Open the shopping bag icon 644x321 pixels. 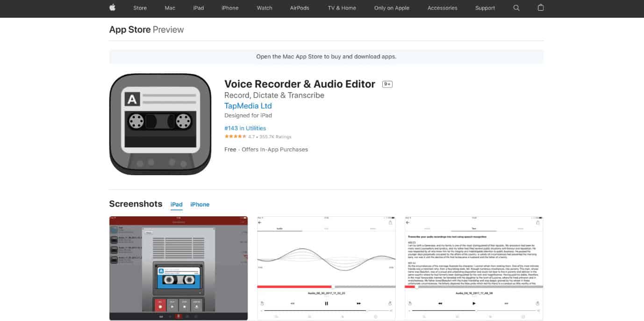coord(541,7)
